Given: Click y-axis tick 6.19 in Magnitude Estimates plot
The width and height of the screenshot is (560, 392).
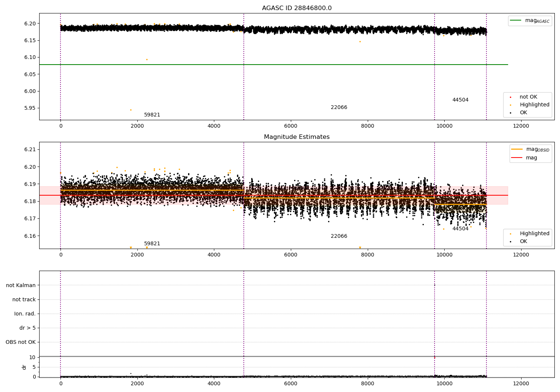Looking at the screenshot, I should (29, 184).
